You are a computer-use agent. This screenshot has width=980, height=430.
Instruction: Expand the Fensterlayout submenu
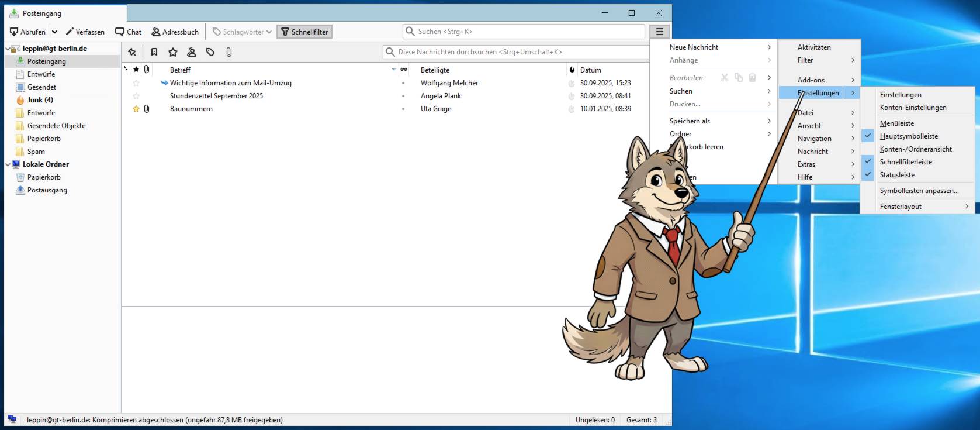point(923,207)
